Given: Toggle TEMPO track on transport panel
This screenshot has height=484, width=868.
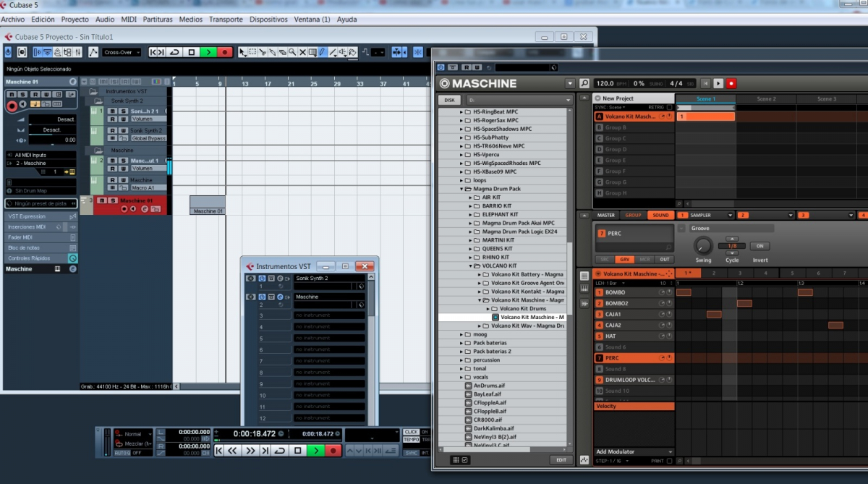Looking at the screenshot, I should click(x=411, y=440).
